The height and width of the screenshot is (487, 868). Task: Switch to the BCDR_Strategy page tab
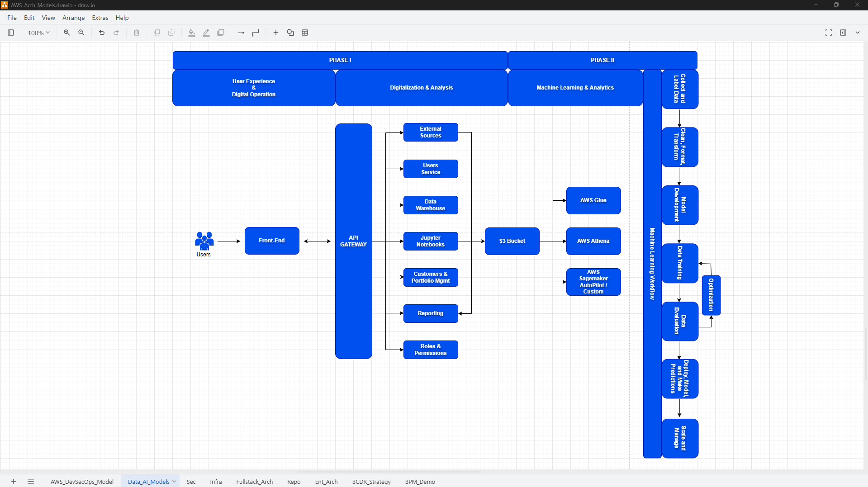coord(371,482)
